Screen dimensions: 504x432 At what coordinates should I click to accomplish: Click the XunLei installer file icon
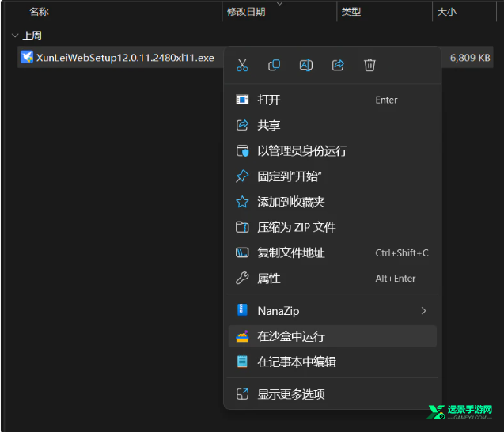tap(27, 57)
